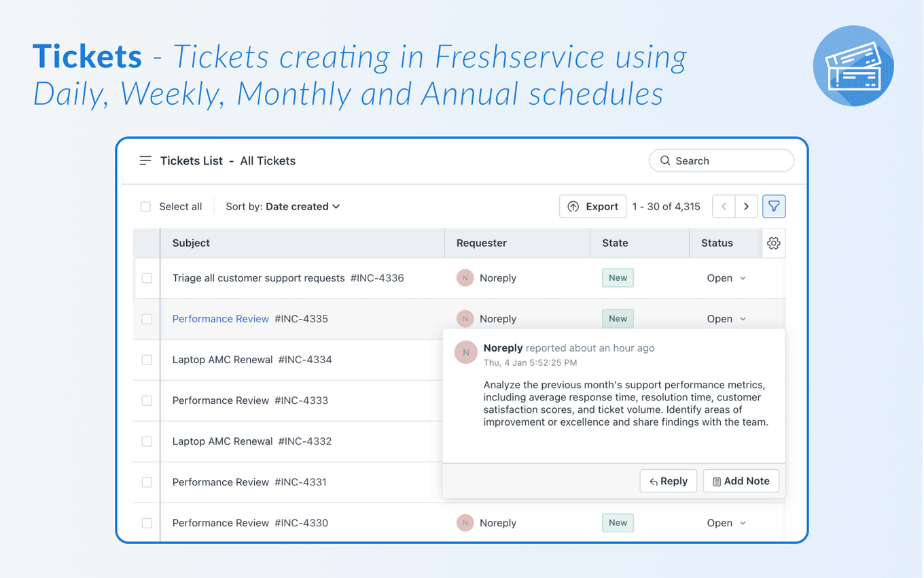The image size is (924, 578).
Task: Click the Export button
Action: (x=592, y=206)
